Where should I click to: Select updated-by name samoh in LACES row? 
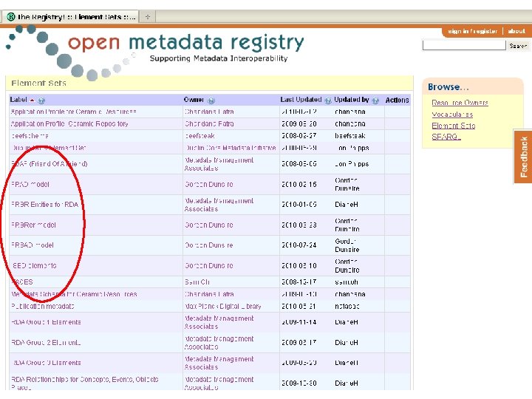(x=347, y=282)
